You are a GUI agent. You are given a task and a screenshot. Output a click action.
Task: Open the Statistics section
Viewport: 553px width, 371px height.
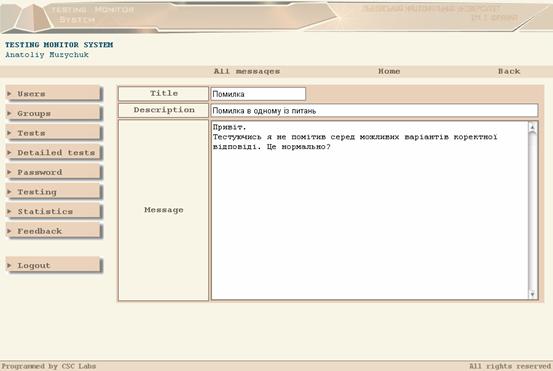pos(54,211)
